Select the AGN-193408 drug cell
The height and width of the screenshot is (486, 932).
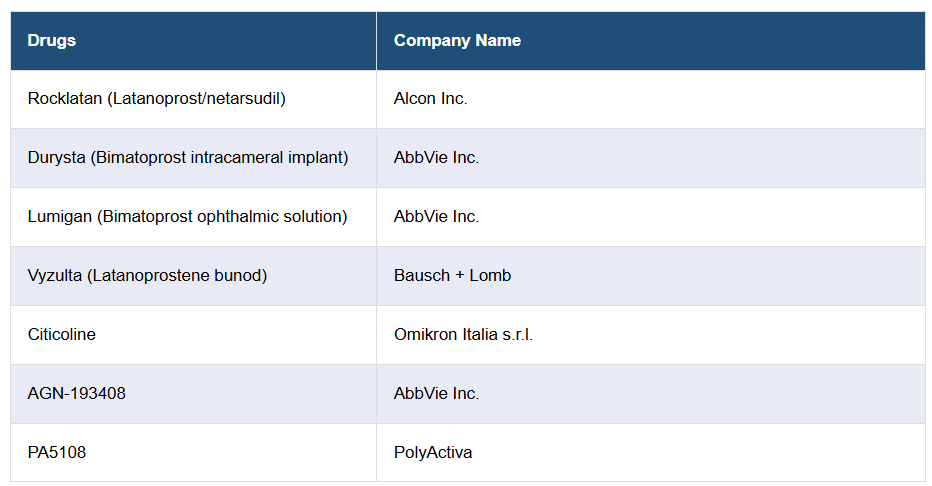[77, 394]
